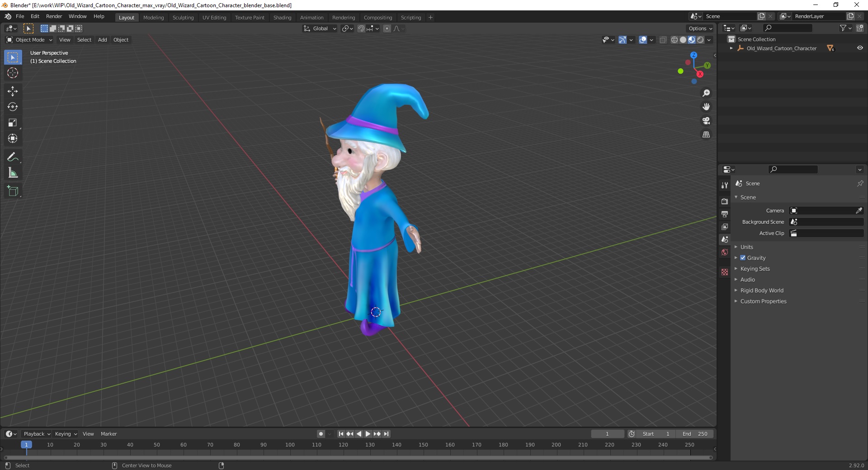Switch to wireframe shading

click(674, 40)
